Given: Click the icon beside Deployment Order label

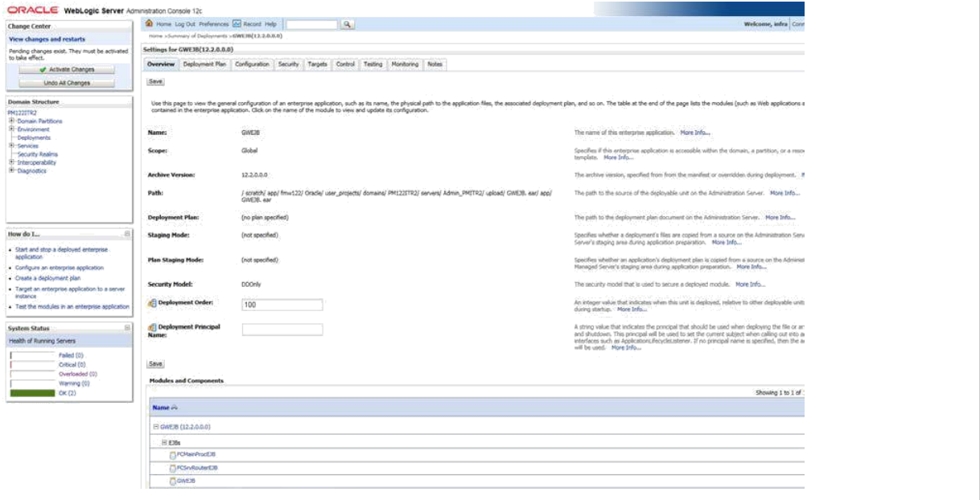Looking at the screenshot, I should (153, 303).
